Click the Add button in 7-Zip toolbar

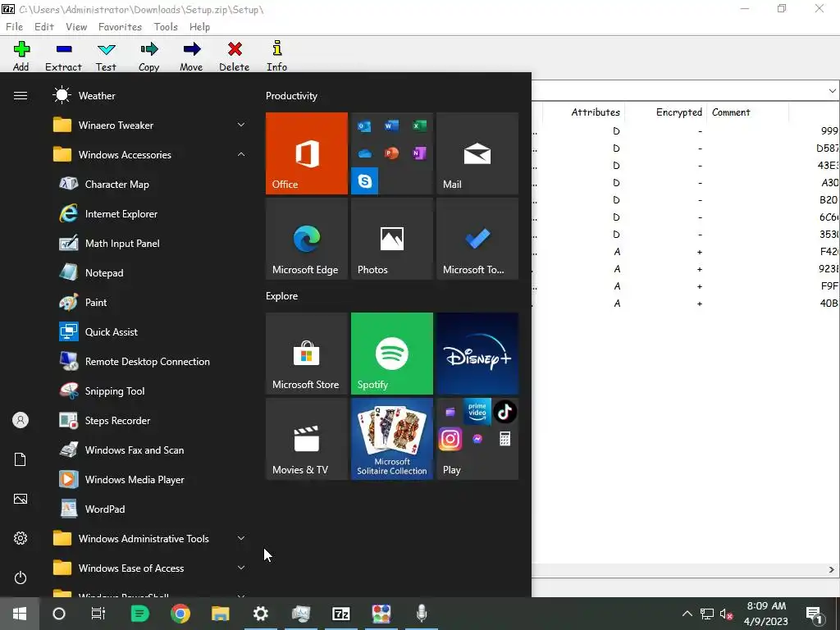point(21,56)
